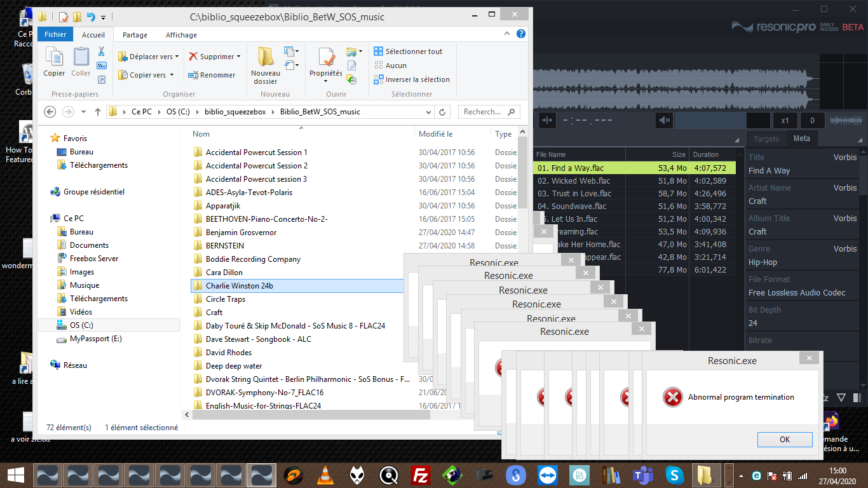
Task: Open FileZilla from the taskbar
Action: (419, 475)
